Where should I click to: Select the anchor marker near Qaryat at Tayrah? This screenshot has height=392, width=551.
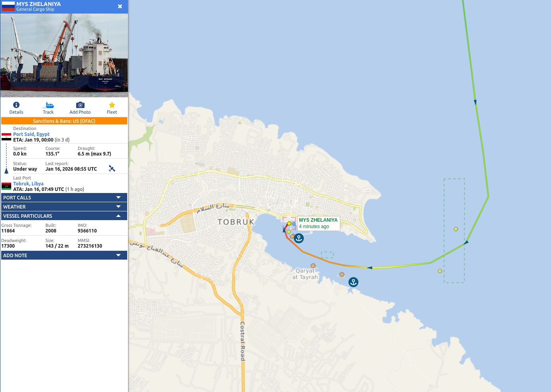[x=353, y=282]
